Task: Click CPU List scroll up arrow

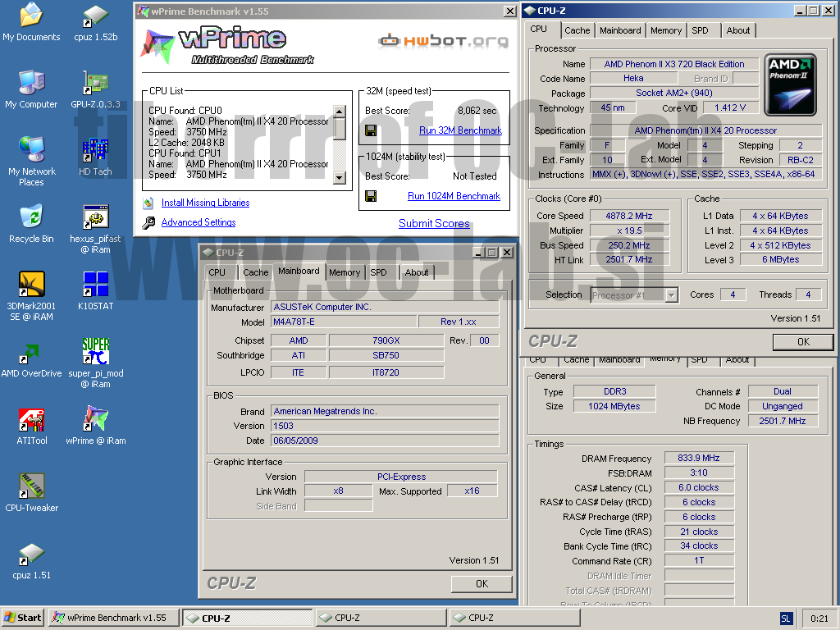Action: [339, 112]
